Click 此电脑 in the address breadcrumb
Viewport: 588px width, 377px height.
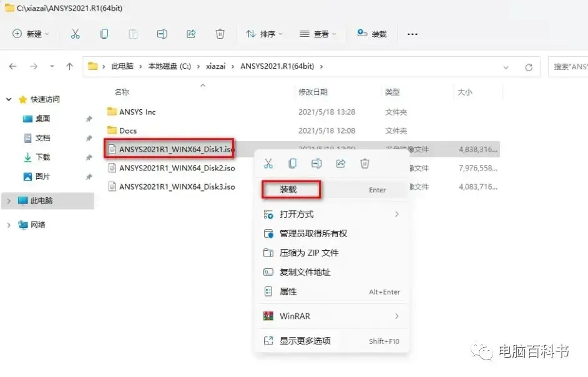tap(122, 66)
